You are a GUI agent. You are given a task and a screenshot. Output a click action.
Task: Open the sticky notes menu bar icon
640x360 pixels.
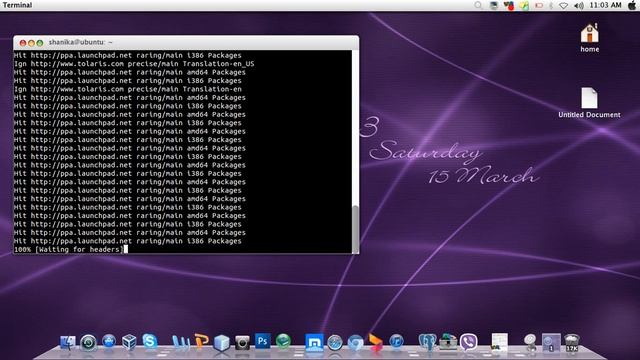click(x=524, y=5)
